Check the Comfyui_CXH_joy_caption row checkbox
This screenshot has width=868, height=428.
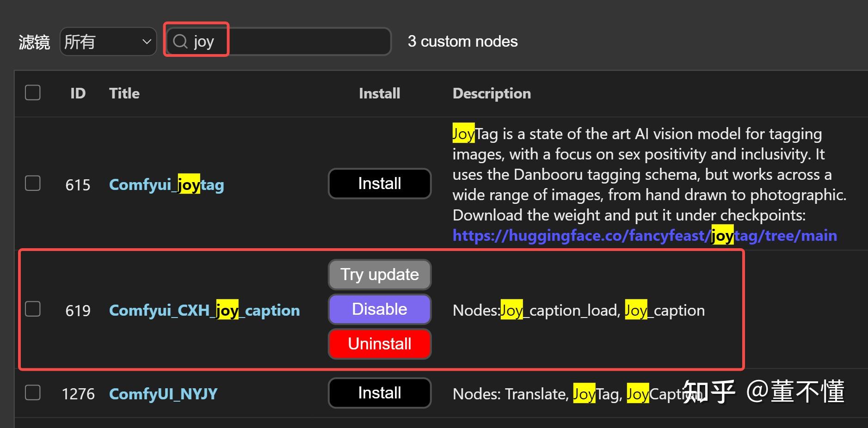[x=33, y=309]
